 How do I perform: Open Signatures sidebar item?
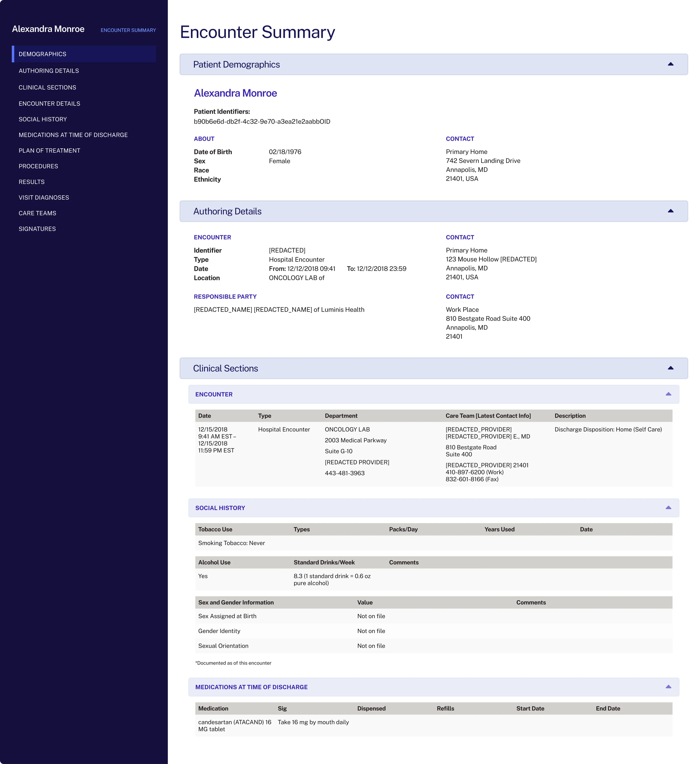[x=37, y=229]
